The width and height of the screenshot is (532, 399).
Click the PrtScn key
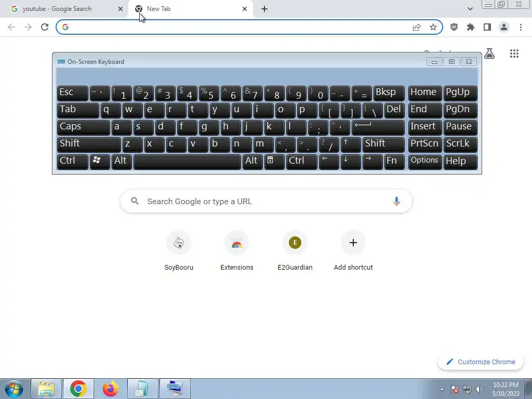pyautogui.click(x=425, y=144)
